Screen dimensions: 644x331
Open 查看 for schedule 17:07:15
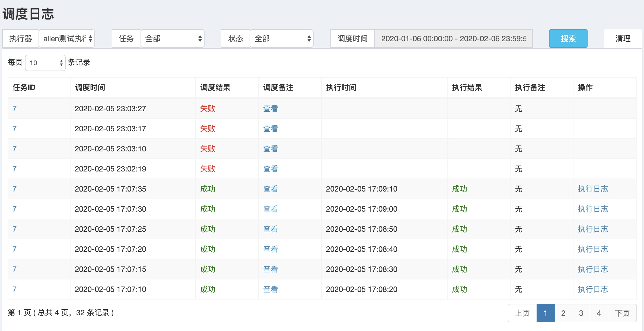coord(270,269)
